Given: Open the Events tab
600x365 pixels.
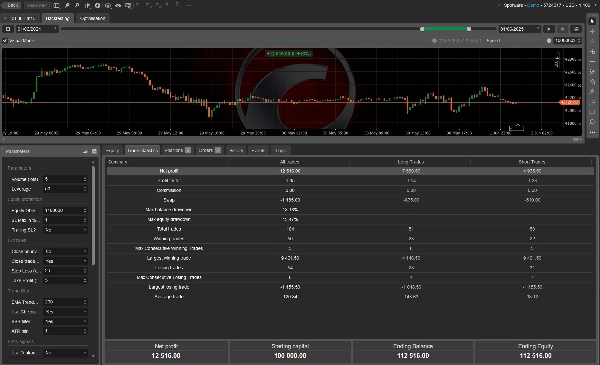Looking at the screenshot, I should [258, 150].
